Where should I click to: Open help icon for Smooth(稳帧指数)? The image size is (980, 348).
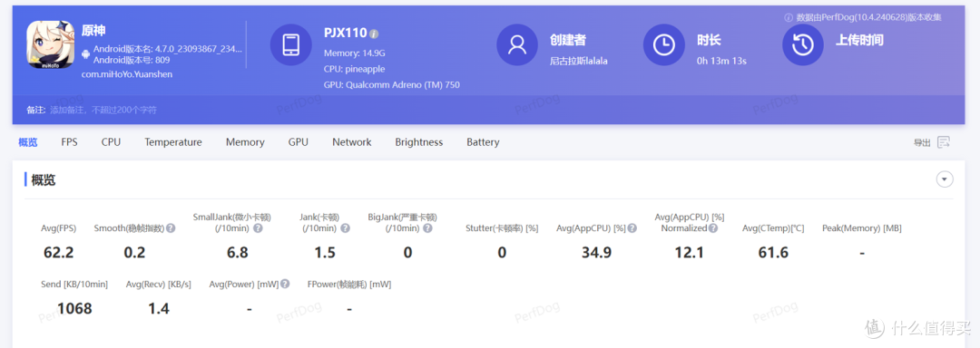point(171,228)
